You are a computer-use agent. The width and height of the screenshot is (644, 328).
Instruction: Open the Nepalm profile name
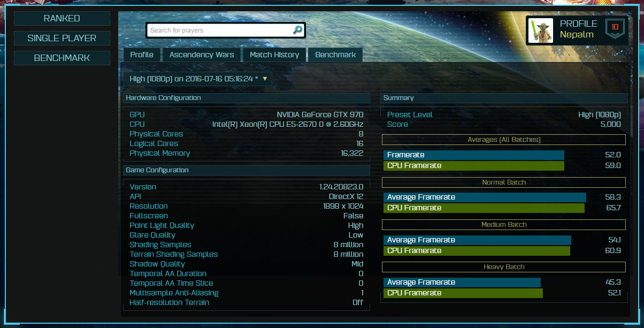point(577,35)
